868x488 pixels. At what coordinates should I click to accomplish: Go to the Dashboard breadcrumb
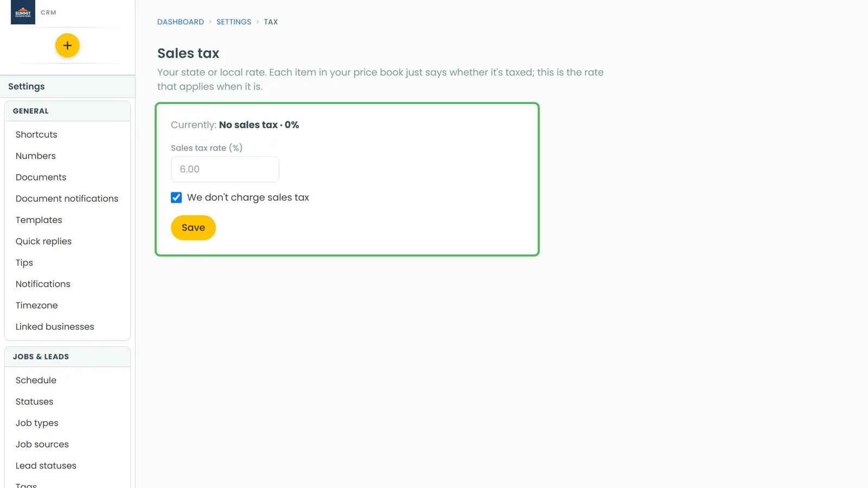[181, 22]
